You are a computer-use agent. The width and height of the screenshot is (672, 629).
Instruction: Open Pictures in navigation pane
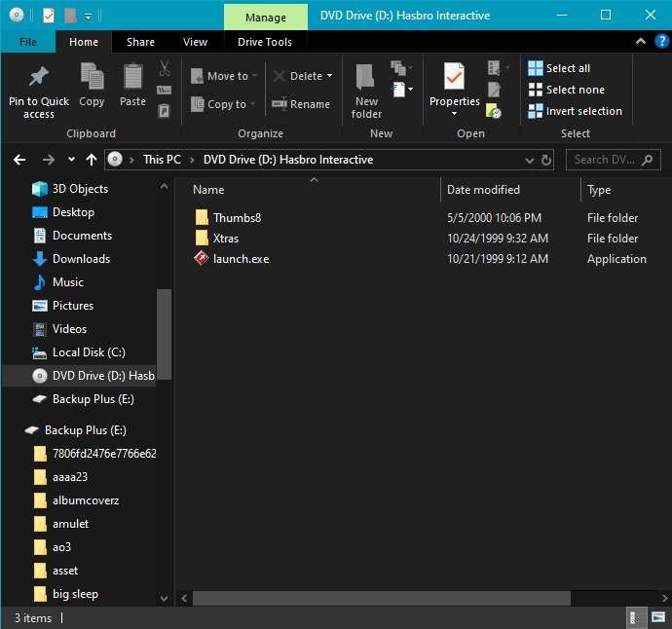73,306
